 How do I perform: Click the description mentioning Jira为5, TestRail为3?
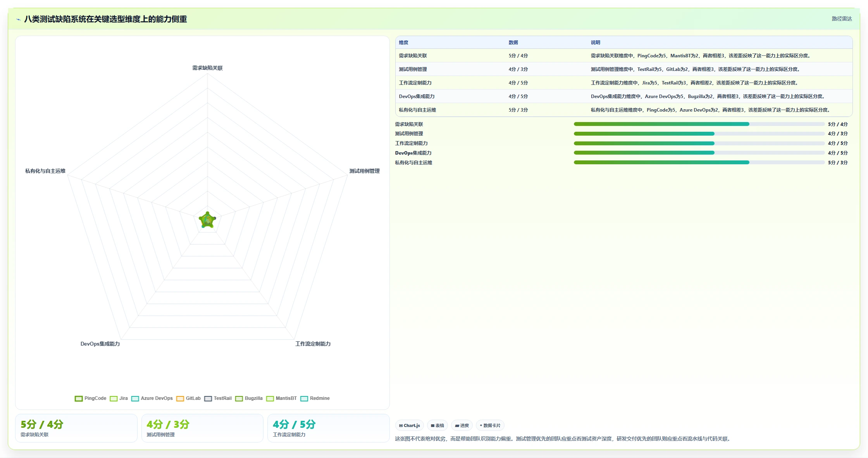(694, 83)
